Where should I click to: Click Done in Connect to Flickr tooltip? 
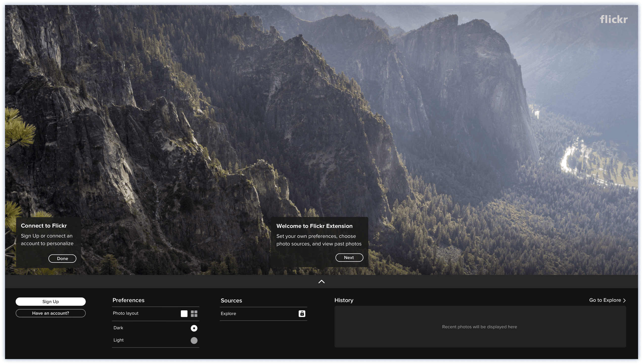(62, 258)
